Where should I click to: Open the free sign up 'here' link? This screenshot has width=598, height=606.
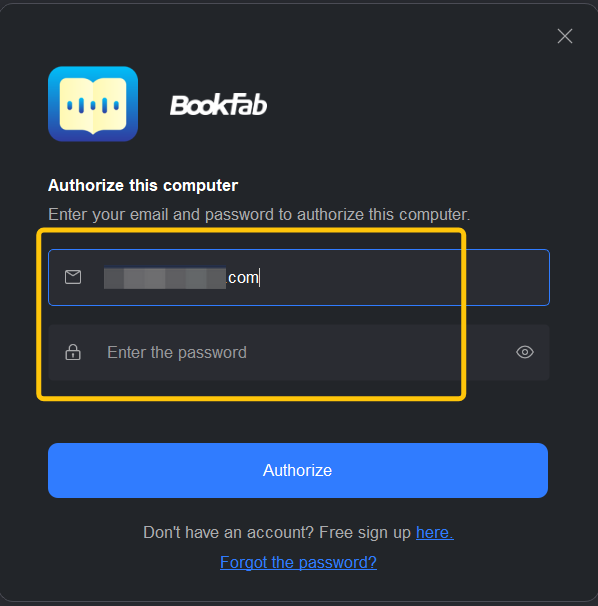(434, 533)
